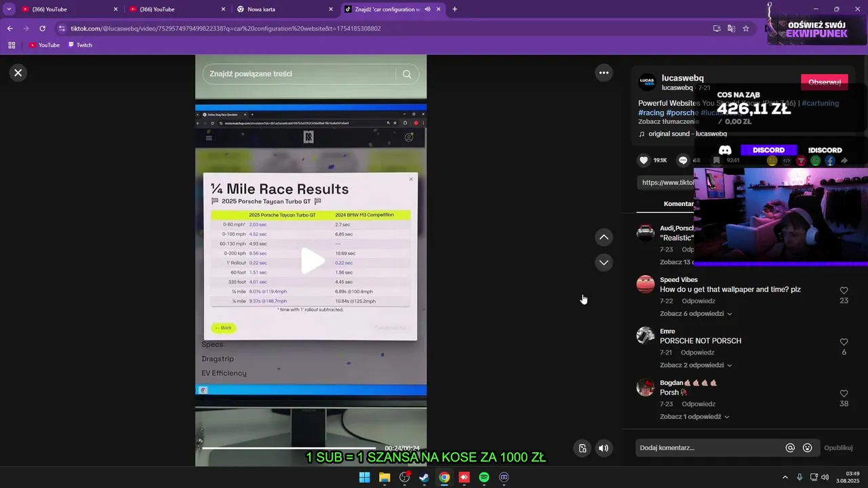Bookmark the video with favorites icon

(x=716, y=161)
